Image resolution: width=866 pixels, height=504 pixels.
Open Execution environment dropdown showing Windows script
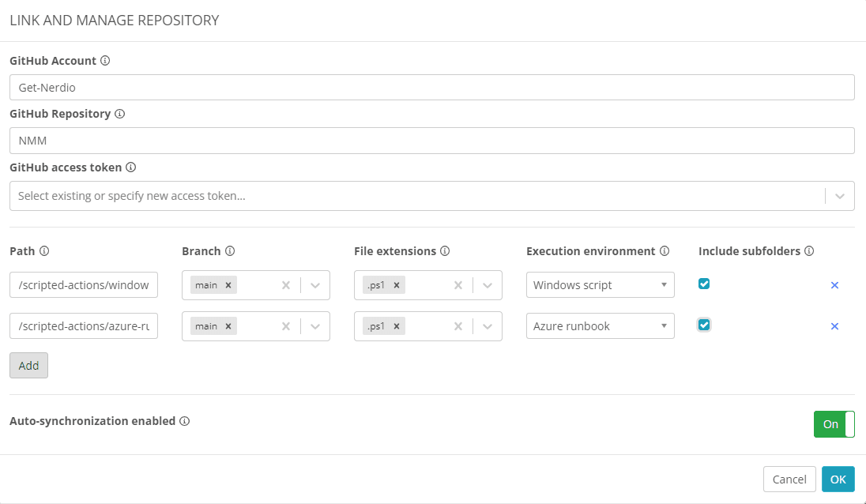pyautogui.click(x=600, y=285)
